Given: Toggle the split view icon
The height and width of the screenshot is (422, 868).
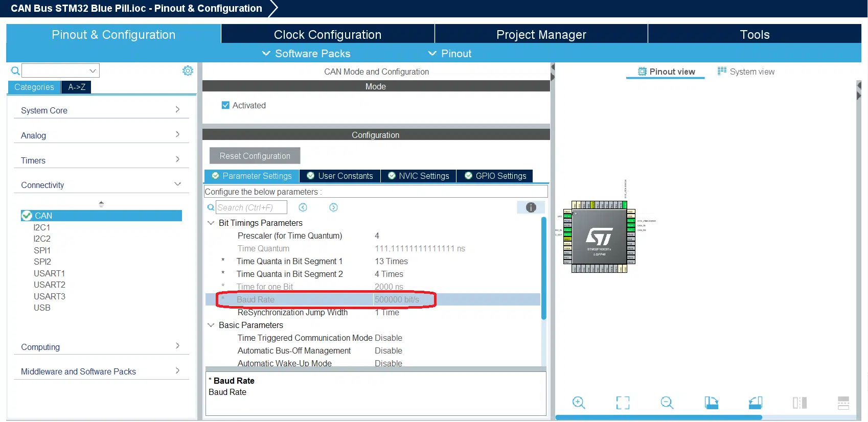Looking at the screenshot, I should point(800,403).
